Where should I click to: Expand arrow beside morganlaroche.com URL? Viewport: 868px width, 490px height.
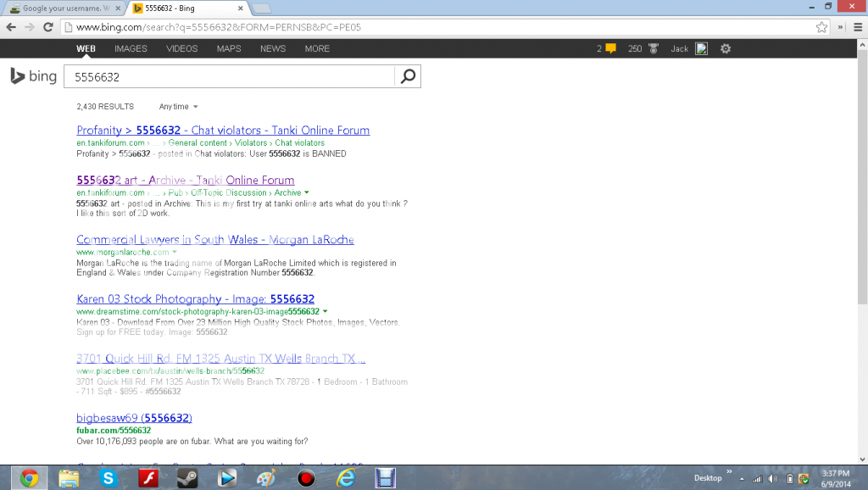pyautogui.click(x=174, y=253)
